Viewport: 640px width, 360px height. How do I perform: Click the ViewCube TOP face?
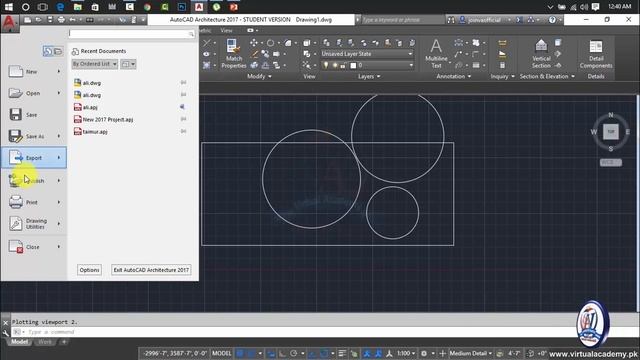pos(611,132)
